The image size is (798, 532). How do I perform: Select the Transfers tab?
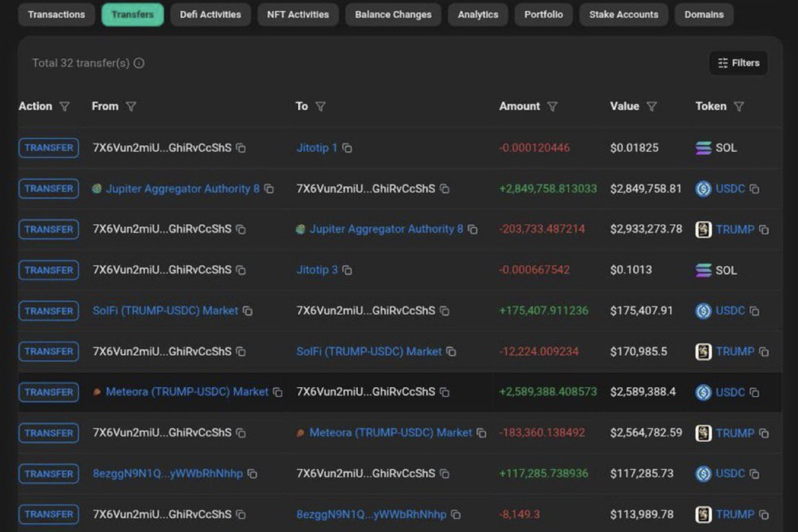point(133,14)
